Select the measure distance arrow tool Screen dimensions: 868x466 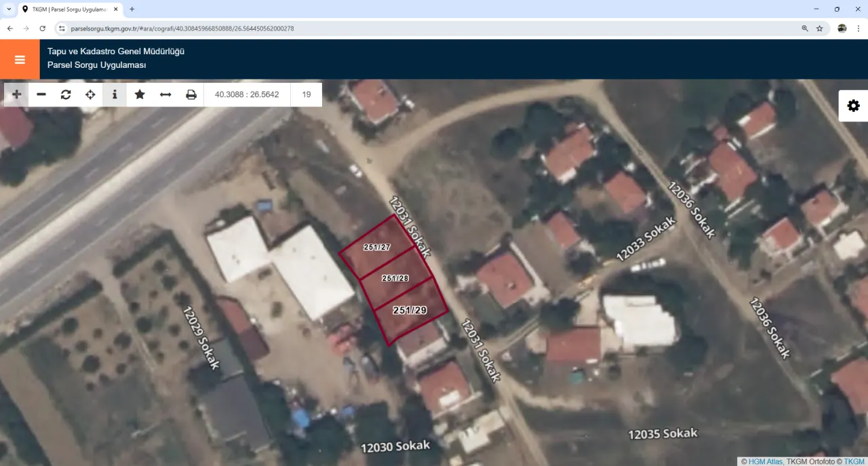click(165, 94)
